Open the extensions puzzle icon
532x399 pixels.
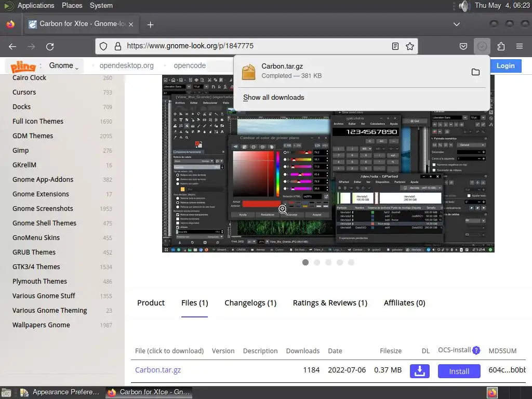501,46
